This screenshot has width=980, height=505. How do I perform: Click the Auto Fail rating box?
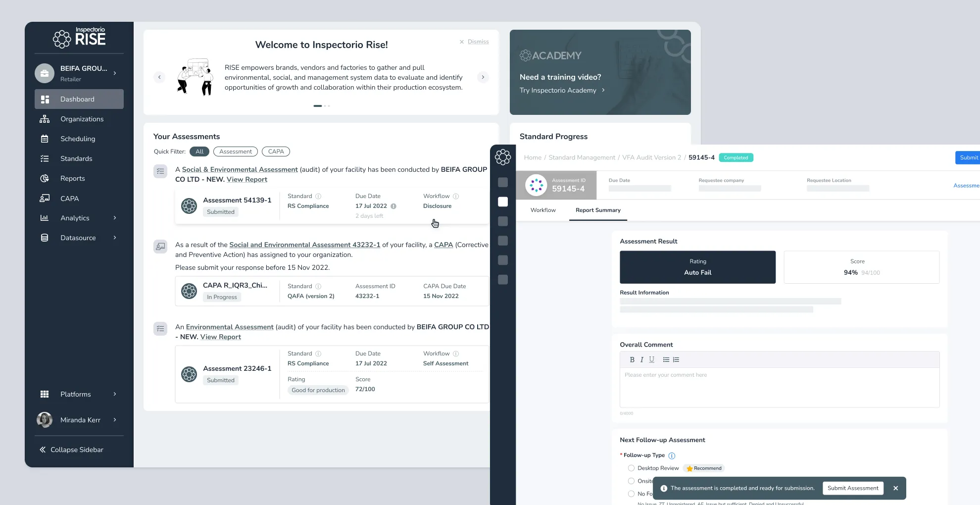697,267
